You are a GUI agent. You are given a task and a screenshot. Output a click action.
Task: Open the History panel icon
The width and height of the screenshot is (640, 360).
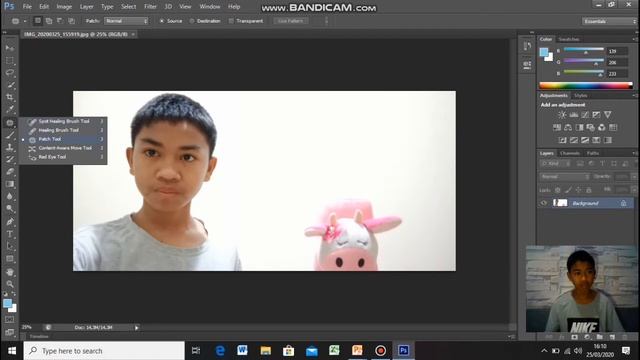click(527, 46)
